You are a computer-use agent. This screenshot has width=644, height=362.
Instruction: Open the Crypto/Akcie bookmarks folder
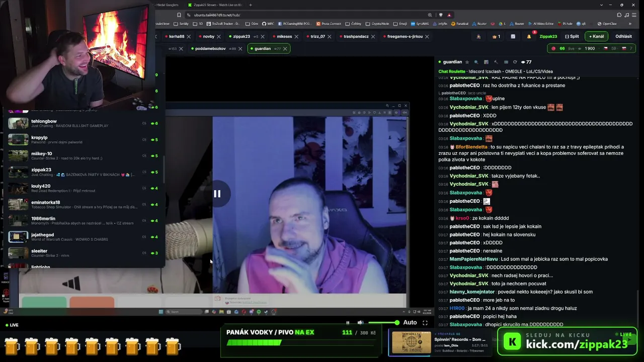point(378,24)
